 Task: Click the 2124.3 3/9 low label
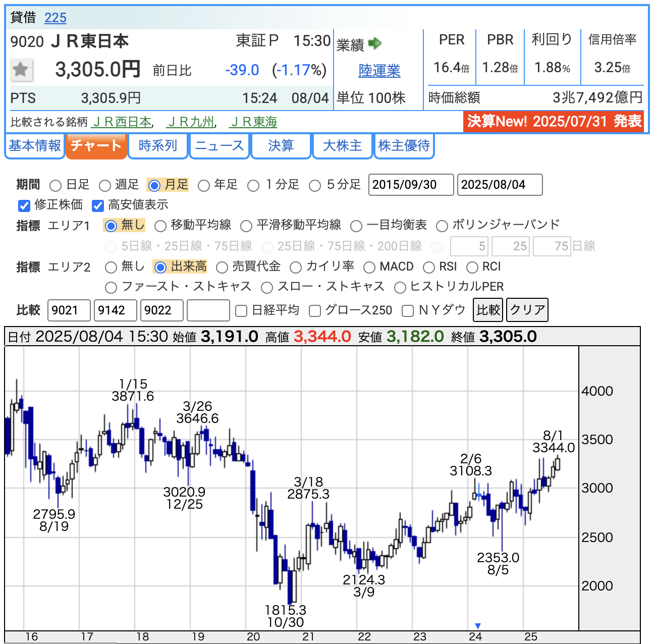click(x=364, y=586)
